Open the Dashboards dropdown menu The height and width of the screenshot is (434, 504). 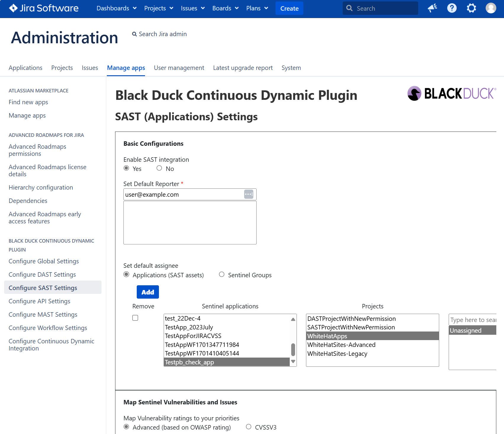pyautogui.click(x=116, y=8)
